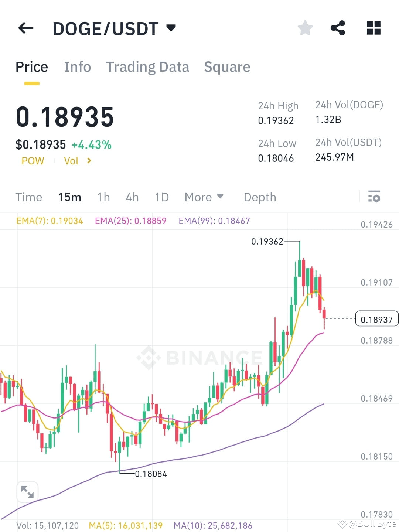Image resolution: width=399 pixels, height=532 pixels.
Task: Tap the star to favorite DOGE/USDT
Action: point(305,28)
